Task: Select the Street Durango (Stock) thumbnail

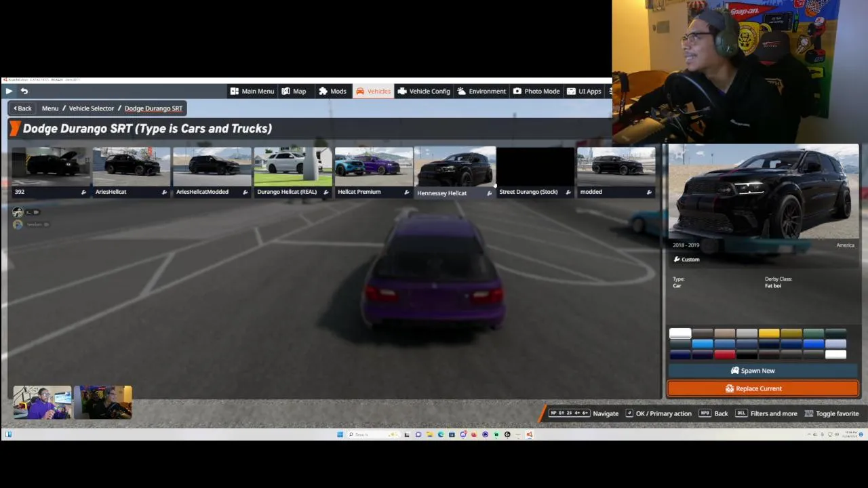Action: click(536, 172)
